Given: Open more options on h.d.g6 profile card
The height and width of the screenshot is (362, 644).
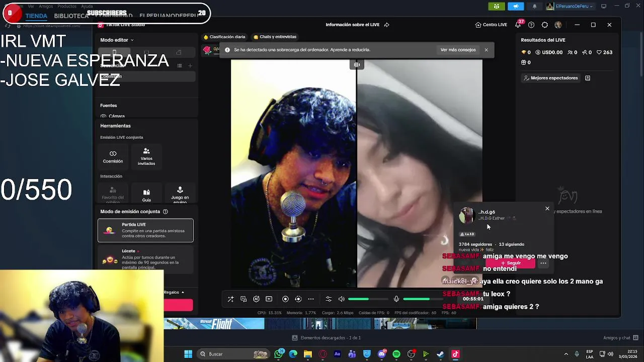Looking at the screenshot, I should click(543, 263).
